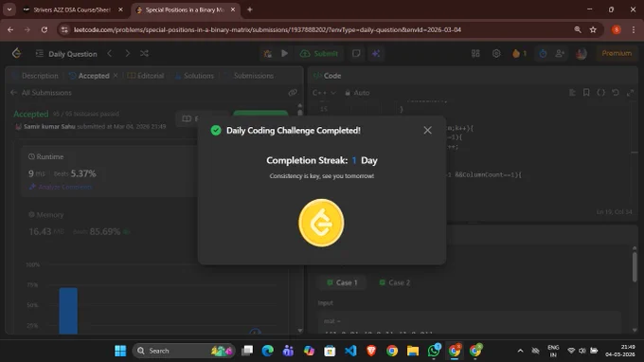Go to the previous question arrow

(x=110, y=53)
